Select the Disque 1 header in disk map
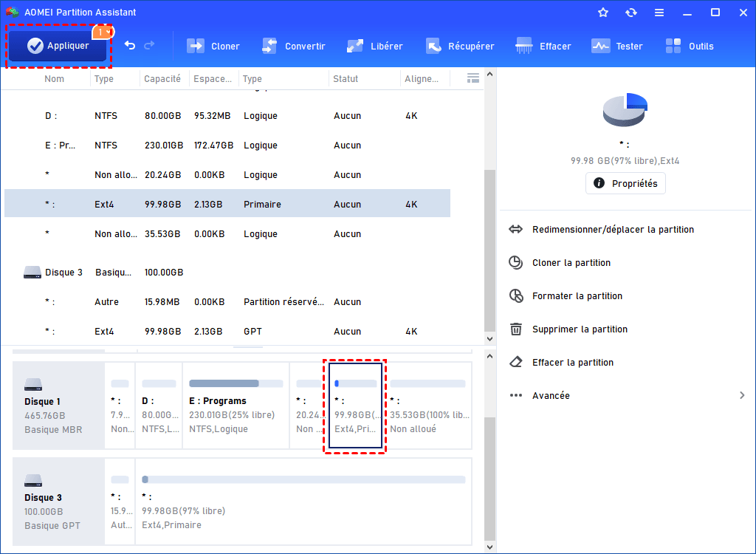Screen dimensions: 756x554 pyautogui.click(x=58, y=406)
